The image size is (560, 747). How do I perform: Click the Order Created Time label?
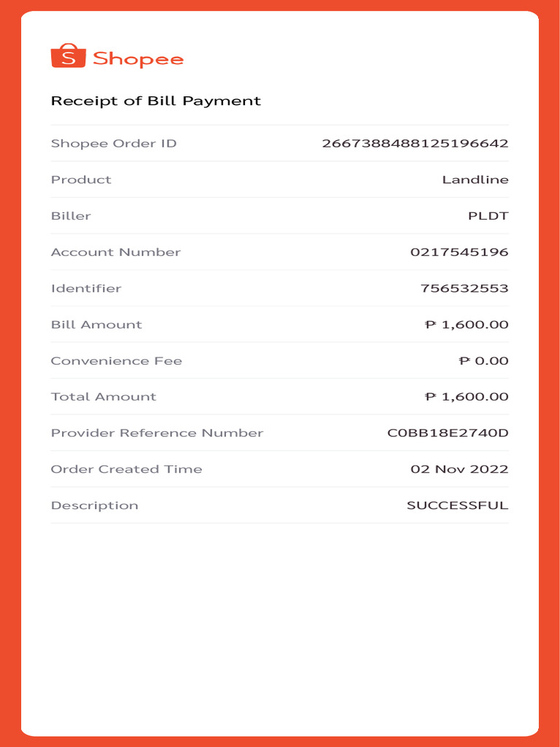tap(127, 469)
